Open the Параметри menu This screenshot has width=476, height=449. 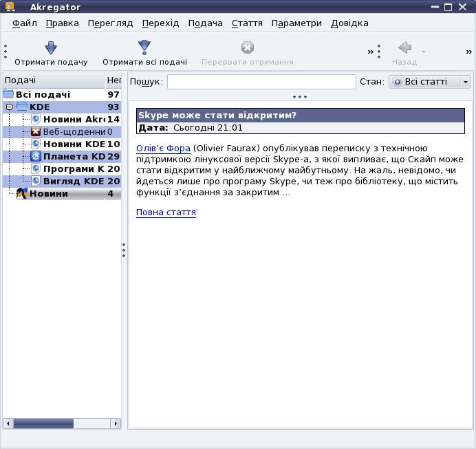pos(296,23)
